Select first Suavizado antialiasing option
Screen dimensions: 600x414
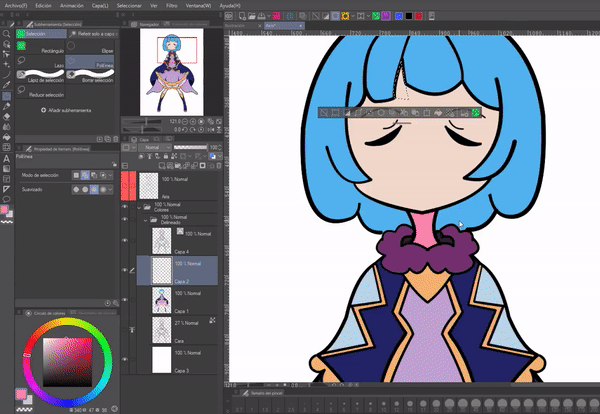(76, 189)
